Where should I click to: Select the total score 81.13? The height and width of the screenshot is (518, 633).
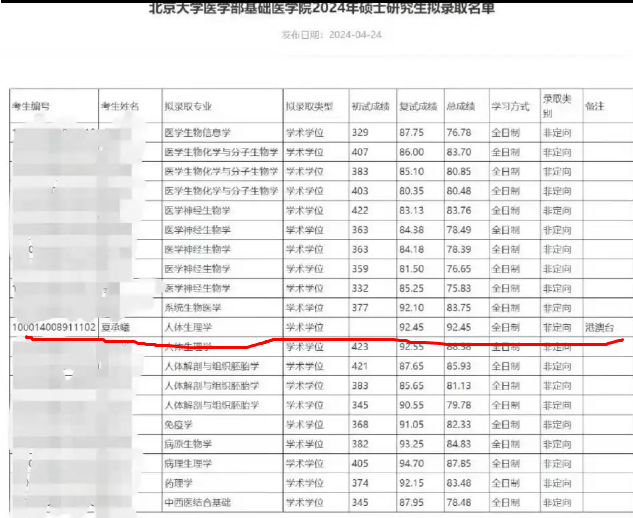pos(459,386)
